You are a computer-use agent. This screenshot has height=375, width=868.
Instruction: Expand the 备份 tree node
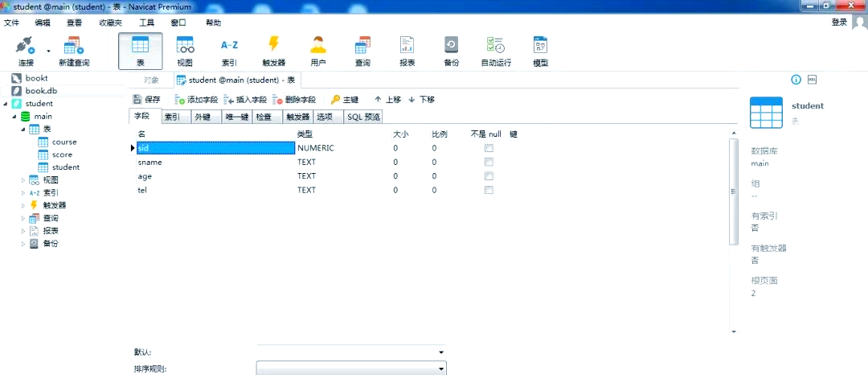[23, 244]
